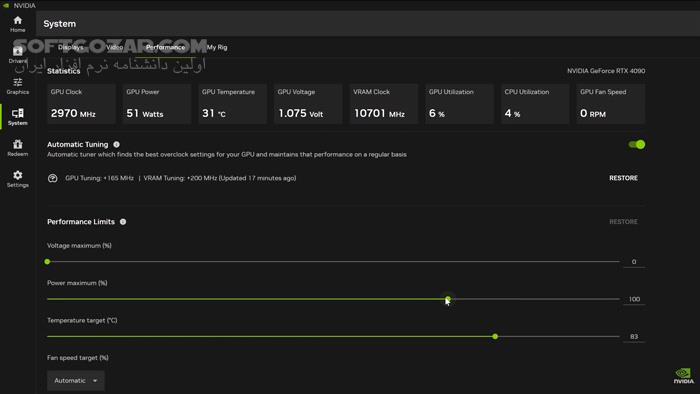Click Automatic Tuning info icon
Viewport: 700px width, 394px height.
[x=117, y=145]
